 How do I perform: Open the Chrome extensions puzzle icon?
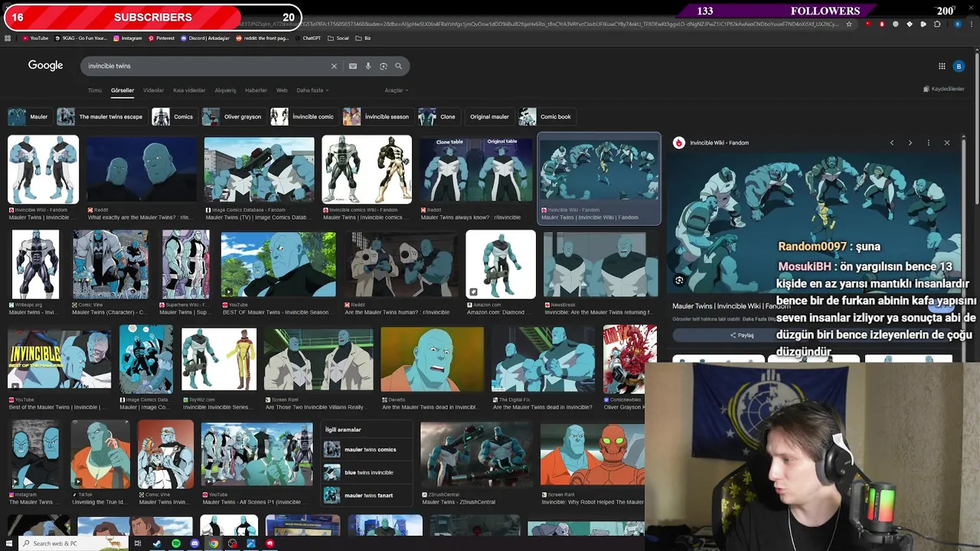(x=937, y=24)
